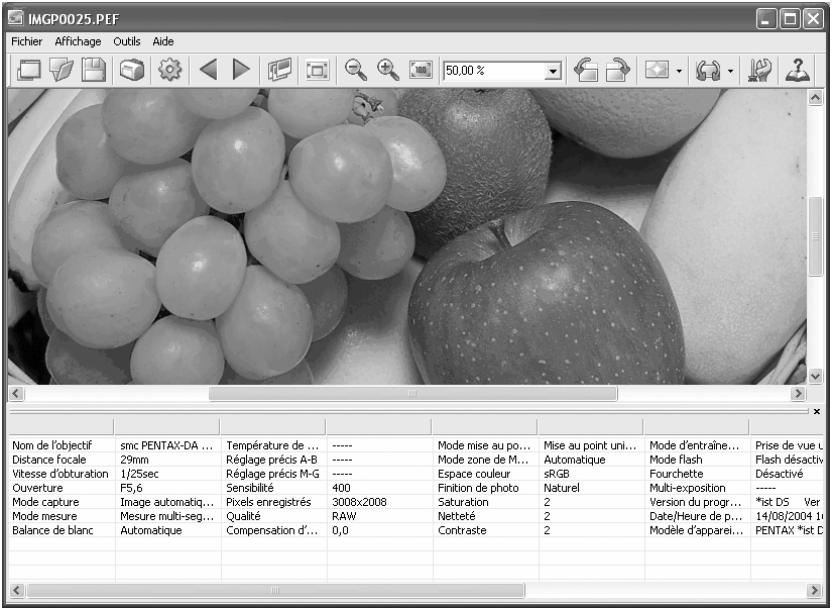Expand the arrow next to image adjustment icon
Image resolution: width=832 pixels, height=609 pixels.
(679, 71)
